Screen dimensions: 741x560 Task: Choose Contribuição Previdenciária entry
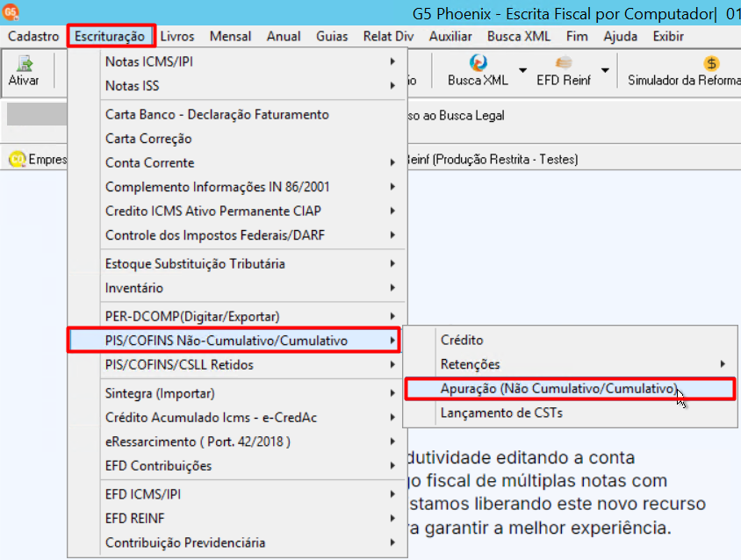tap(238, 542)
